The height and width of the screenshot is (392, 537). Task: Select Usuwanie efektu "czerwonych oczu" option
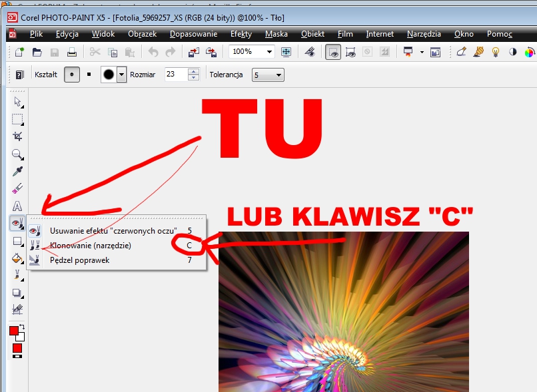(x=112, y=231)
